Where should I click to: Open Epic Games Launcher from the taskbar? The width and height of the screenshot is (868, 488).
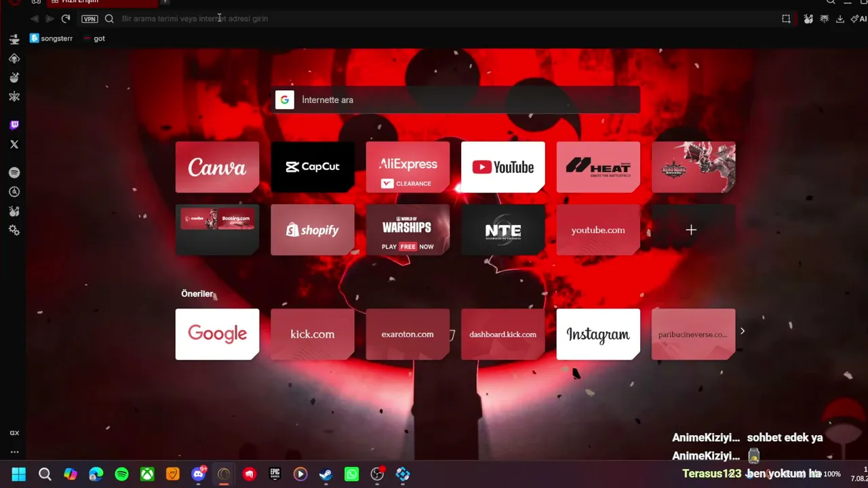point(275,474)
